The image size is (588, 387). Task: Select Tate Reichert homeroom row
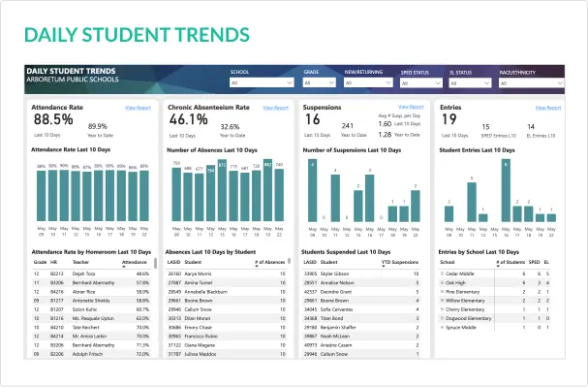coord(91,327)
